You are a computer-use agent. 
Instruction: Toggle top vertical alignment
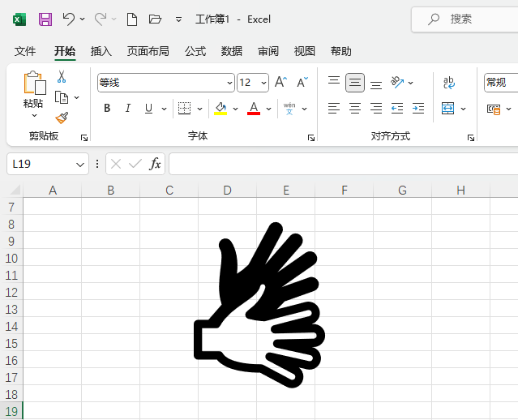tap(334, 82)
